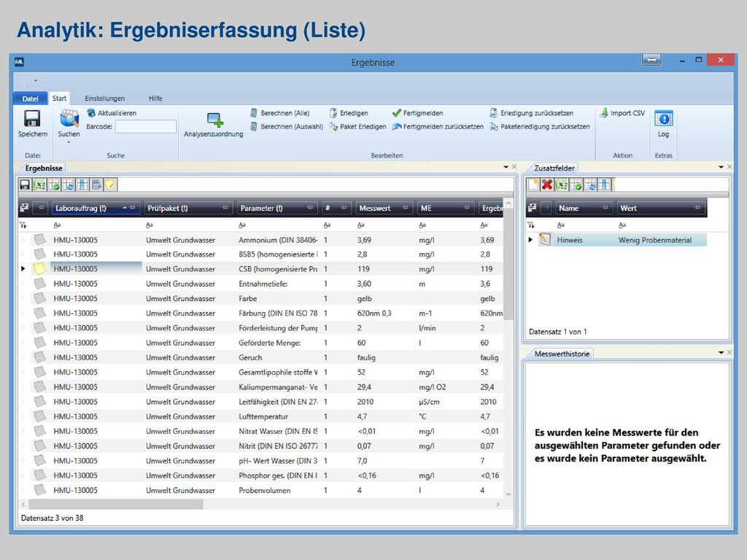This screenshot has height=560, width=747.
Task: Export to Excel from the Zusatzfelder toolbar
Action: (x=562, y=184)
